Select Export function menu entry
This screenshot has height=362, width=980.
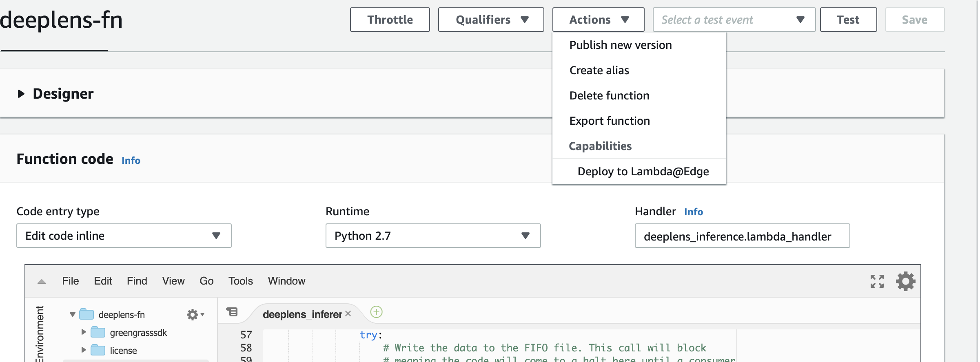tap(610, 121)
